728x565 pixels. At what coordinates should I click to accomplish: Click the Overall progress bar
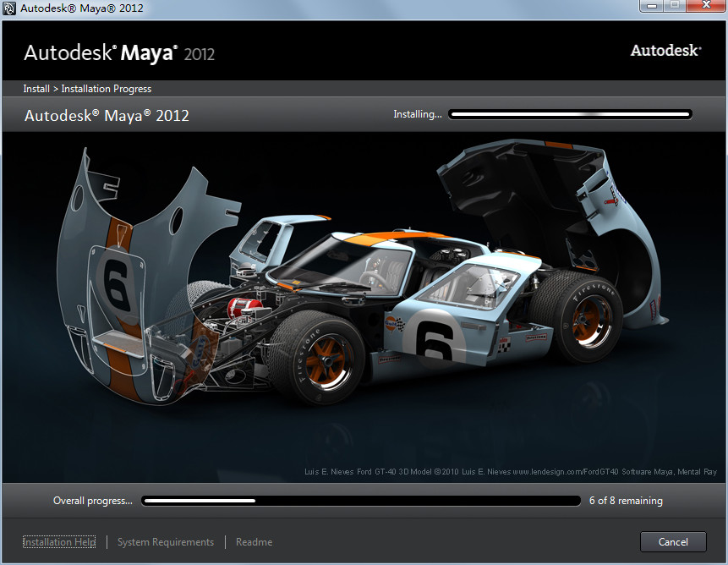coord(361,501)
